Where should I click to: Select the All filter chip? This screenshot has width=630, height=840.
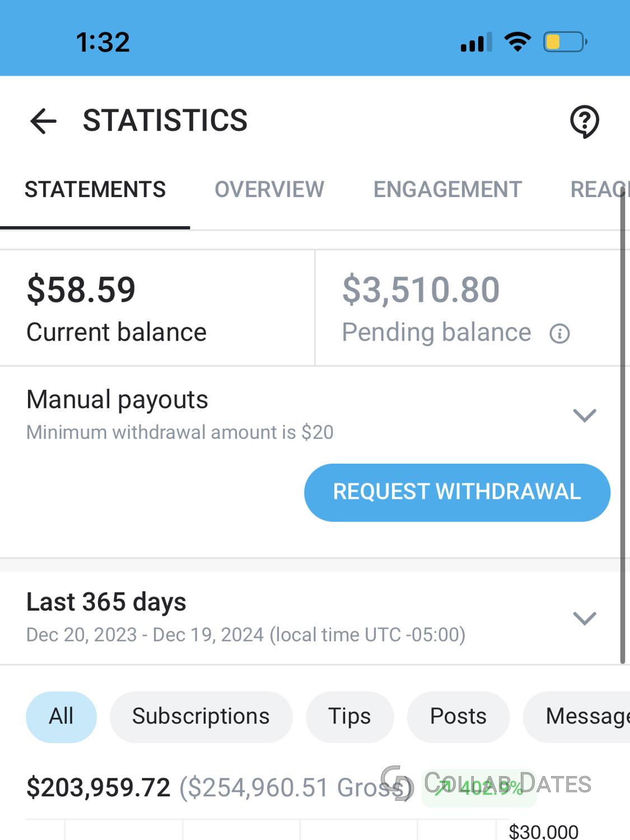[x=61, y=717]
